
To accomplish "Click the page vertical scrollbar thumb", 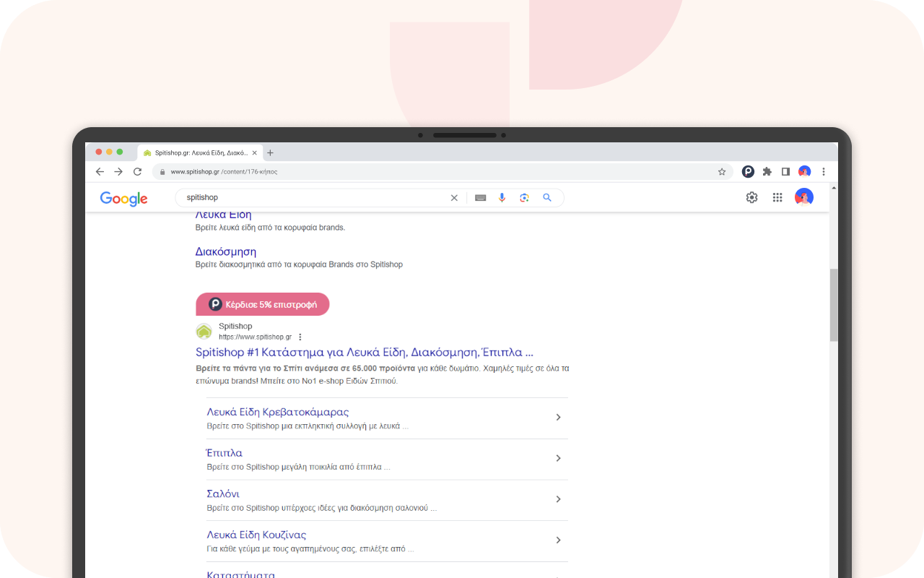I will (x=834, y=305).
